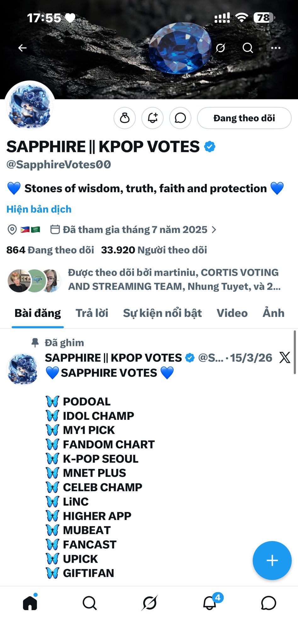The width and height of the screenshot is (298, 644).
Task: Tap the compose new post button
Action: [272, 560]
